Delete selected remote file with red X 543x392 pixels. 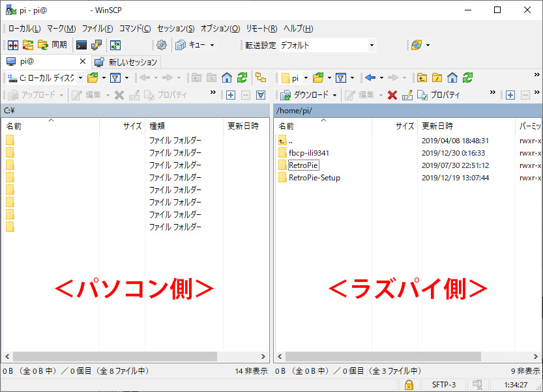click(x=392, y=95)
